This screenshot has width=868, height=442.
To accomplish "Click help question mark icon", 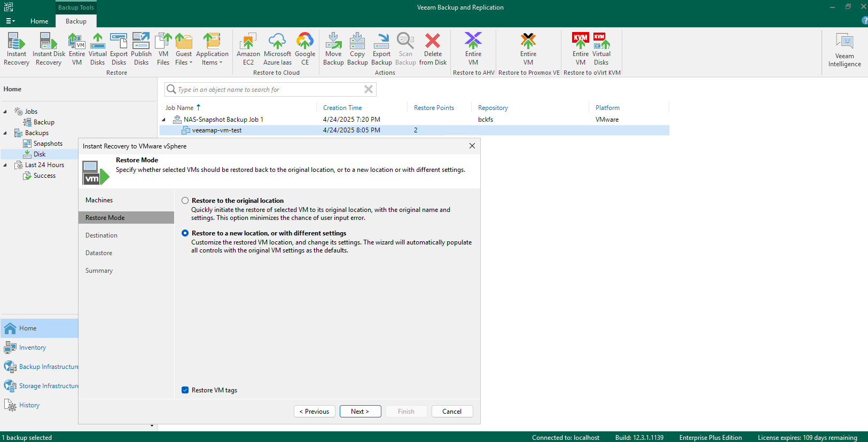I will point(865,21).
